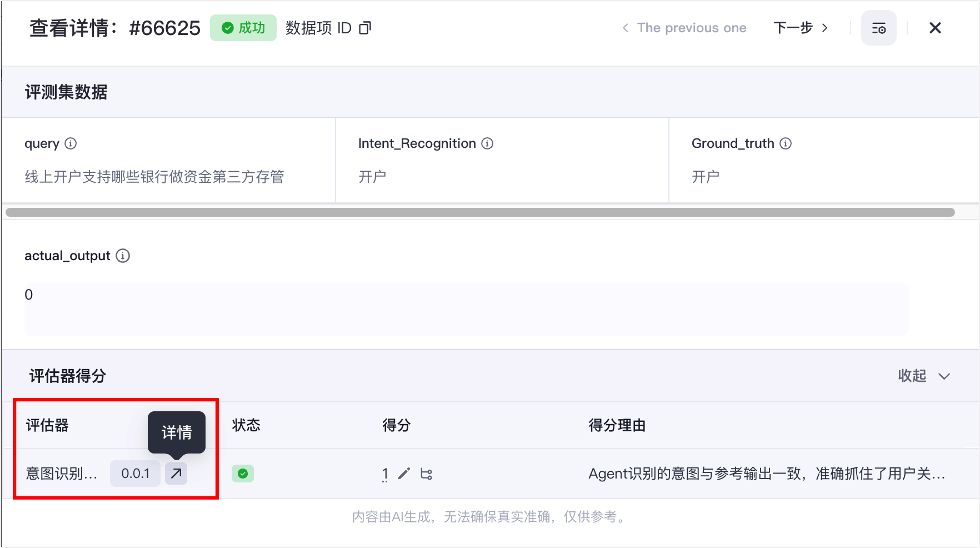Go to 下一步 item
Viewport: 980px width, 548px height.
800,28
